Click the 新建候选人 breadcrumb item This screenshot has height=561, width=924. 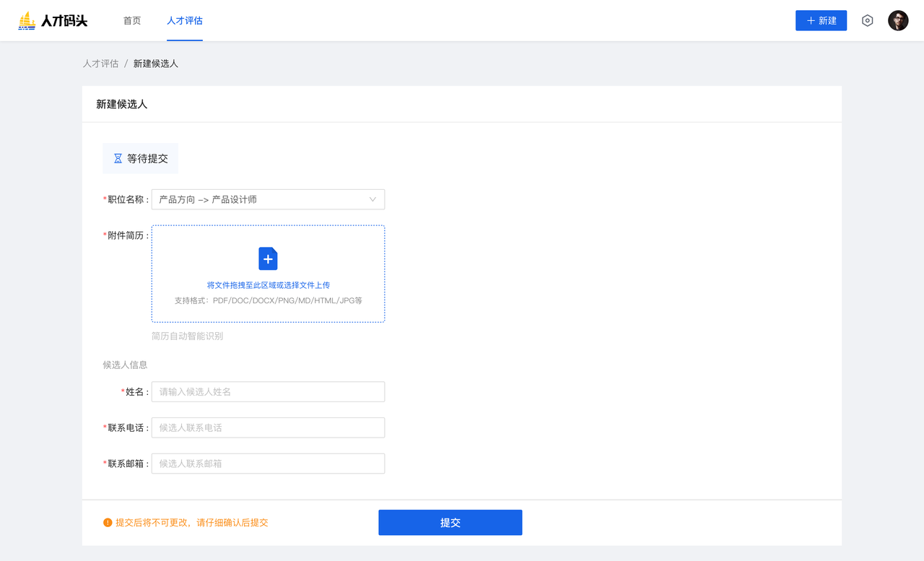click(156, 64)
